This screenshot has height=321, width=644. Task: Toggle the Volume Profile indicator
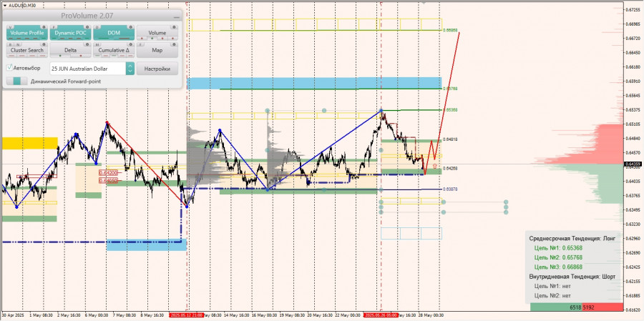pos(27,33)
